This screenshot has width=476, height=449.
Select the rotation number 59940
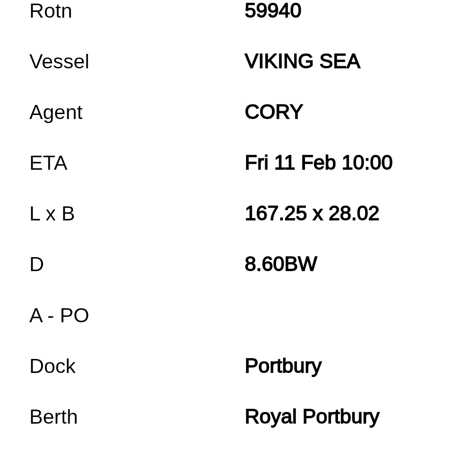click(x=273, y=11)
